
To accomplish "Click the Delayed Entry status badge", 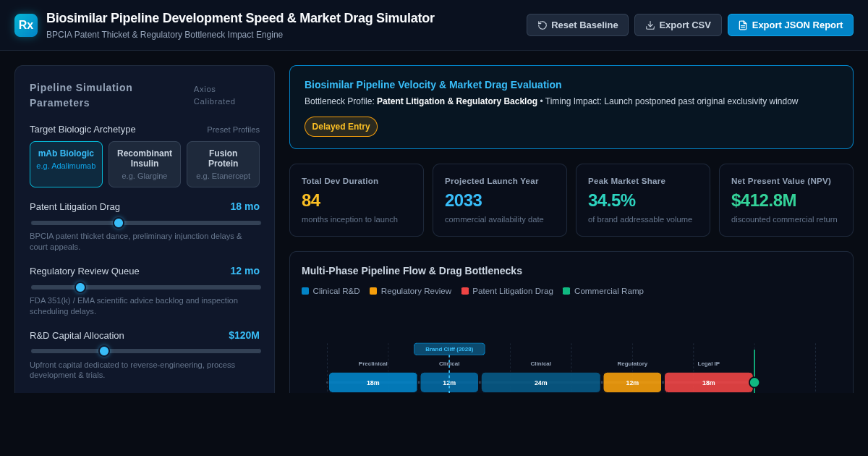I will click(x=341, y=127).
